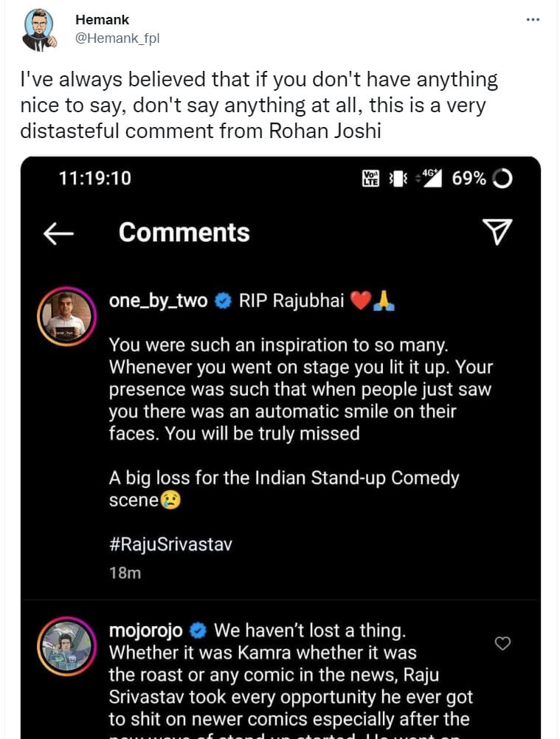560x739 pixels.
Task: Click the battery ring indicator icon
Action: coord(502,179)
